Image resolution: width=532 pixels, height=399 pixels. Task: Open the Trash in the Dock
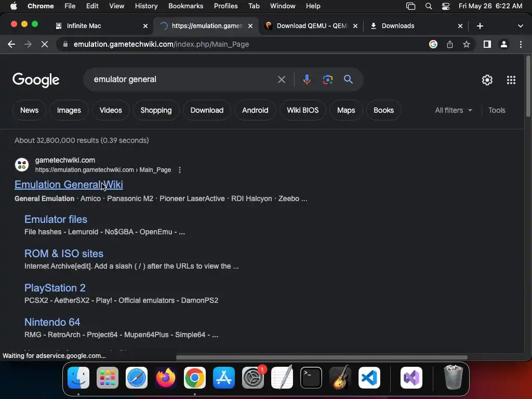click(453, 378)
